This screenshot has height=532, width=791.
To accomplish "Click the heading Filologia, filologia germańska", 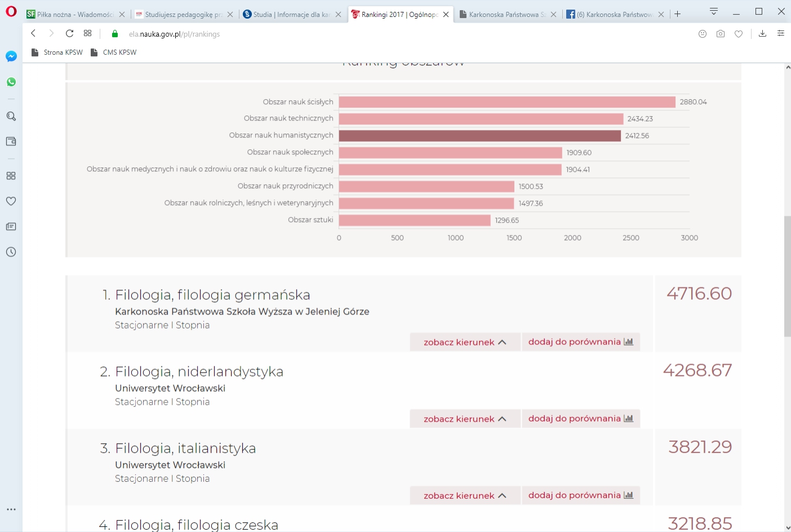I will [x=212, y=295].
